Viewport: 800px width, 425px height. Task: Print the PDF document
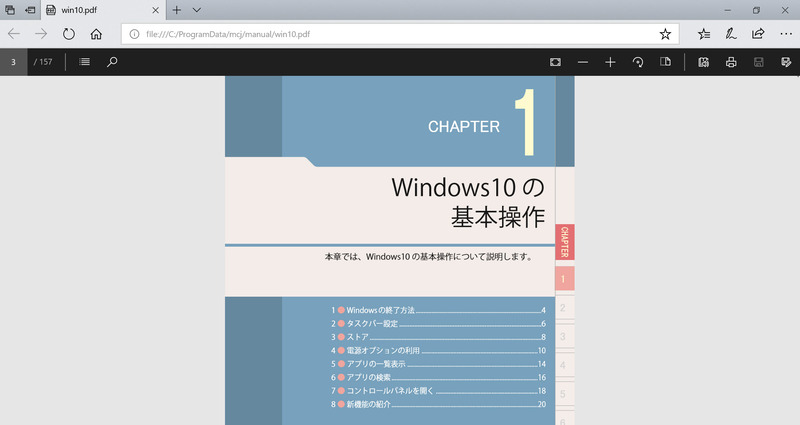731,62
